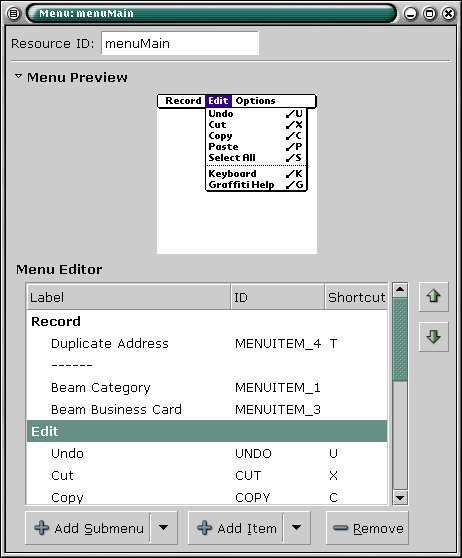Click the minus icon on Remove button
Viewport: 462px width, 558px height.
pyautogui.click(x=341, y=528)
